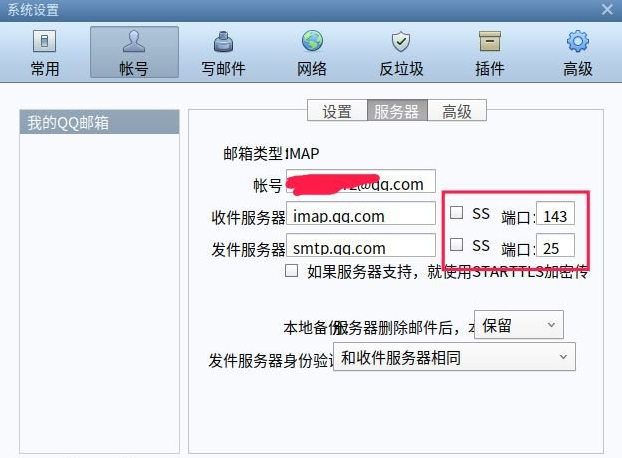
Task: Click the 收件服务器 imap.qq.com field
Action: [x=361, y=214]
